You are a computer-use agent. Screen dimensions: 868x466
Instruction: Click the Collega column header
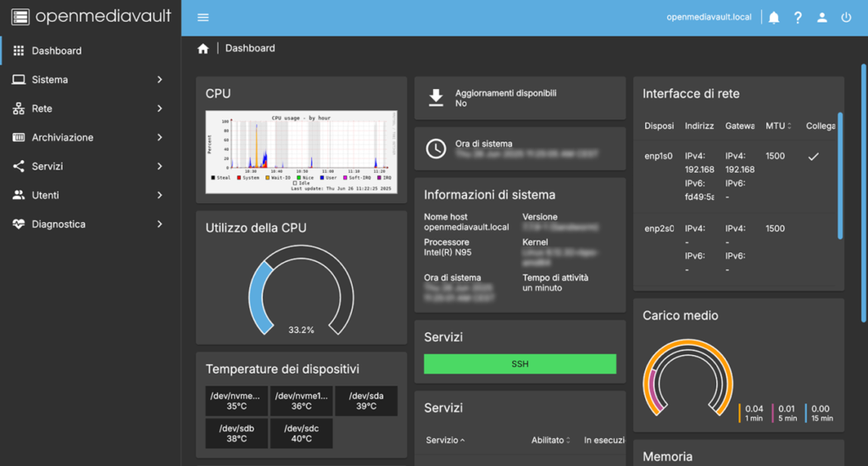click(x=821, y=126)
